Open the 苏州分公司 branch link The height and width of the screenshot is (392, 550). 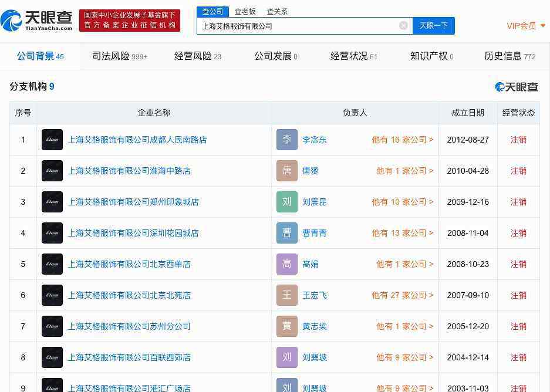[129, 326]
